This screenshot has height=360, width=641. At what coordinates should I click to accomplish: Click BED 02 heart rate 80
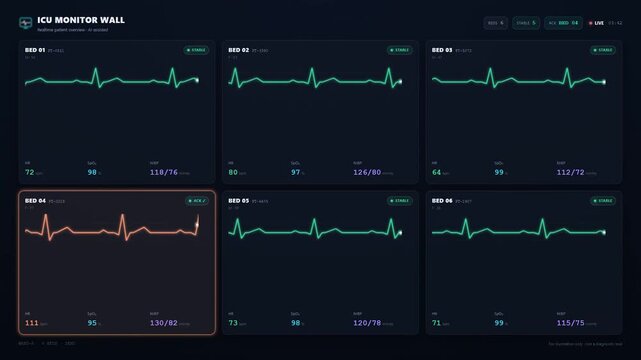pyautogui.click(x=233, y=172)
